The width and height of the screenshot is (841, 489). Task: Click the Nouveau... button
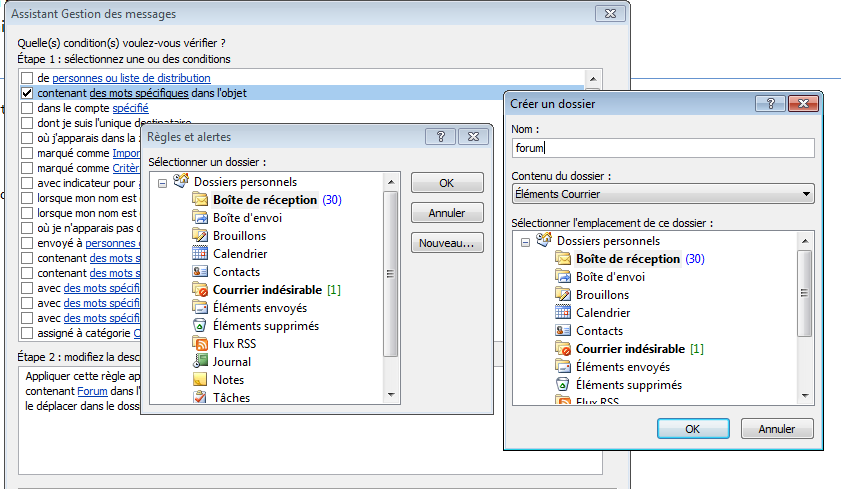pyautogui.click(x=447, y=243)
